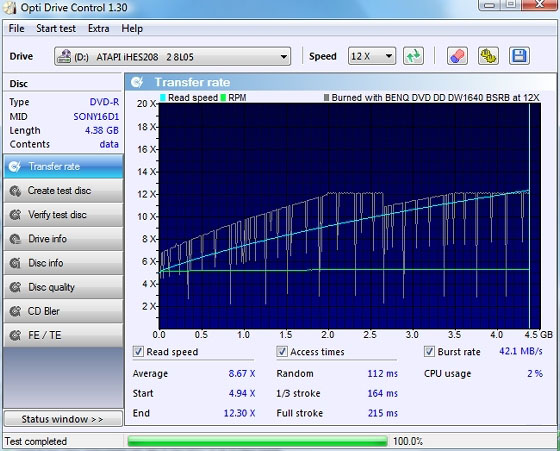
Task: Open the FE / TE test
Action: pyautogui.click(x=63, y=335)
